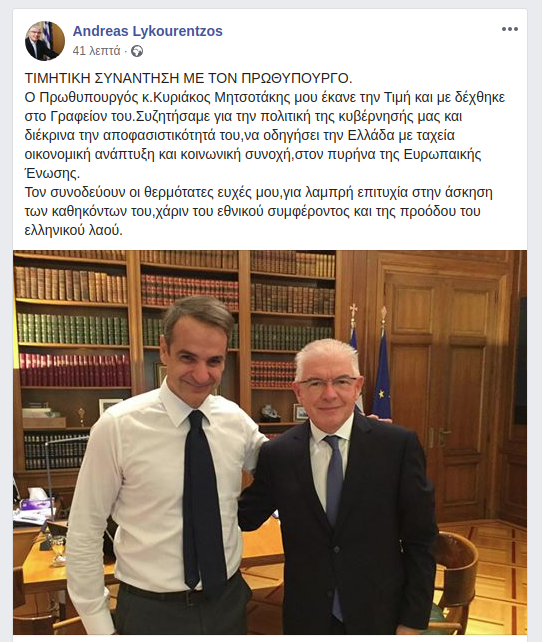Viewport: 542px width, 642px height.
Task: Click the man in the dark suit in the photo
Action: (338, 491)
